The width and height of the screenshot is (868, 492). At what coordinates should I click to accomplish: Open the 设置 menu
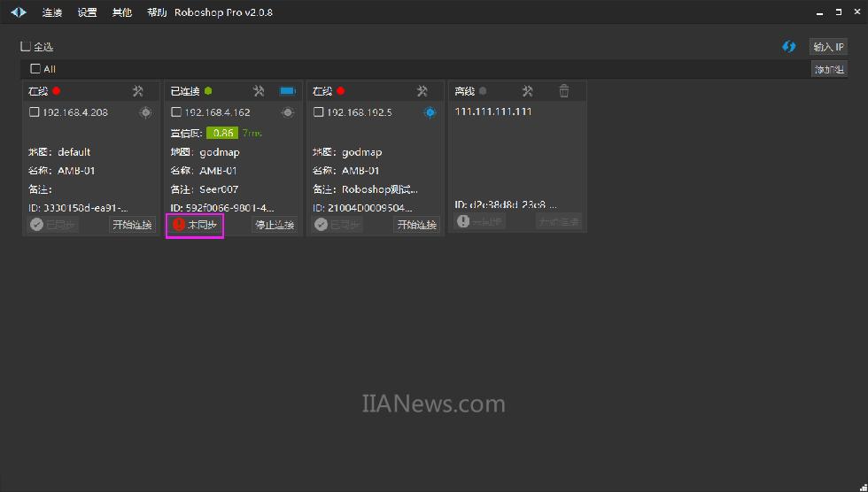[87, 13]
